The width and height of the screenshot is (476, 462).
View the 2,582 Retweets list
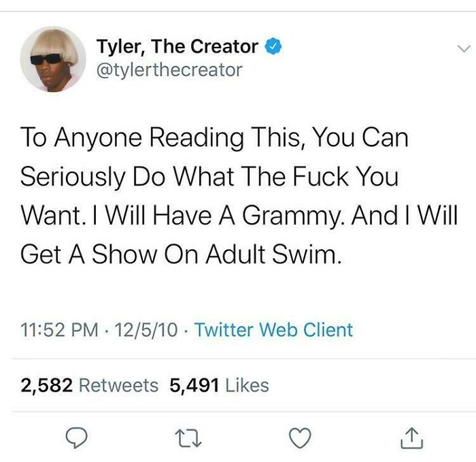[90, 386]
